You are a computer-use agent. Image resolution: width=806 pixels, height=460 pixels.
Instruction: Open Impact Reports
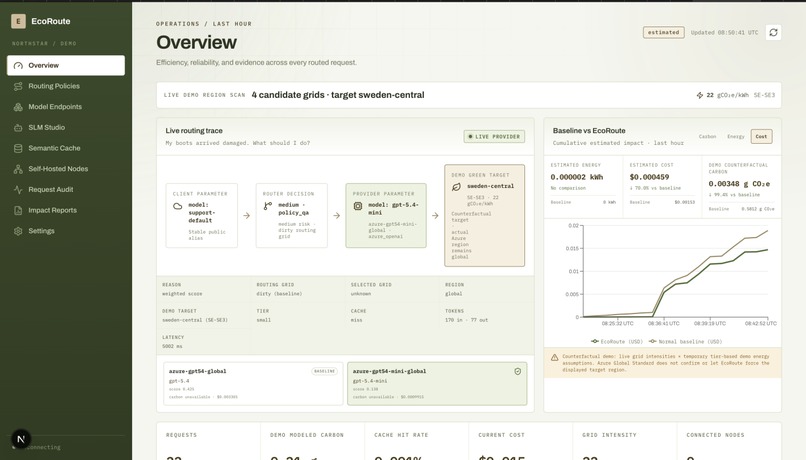click(66, 210)
